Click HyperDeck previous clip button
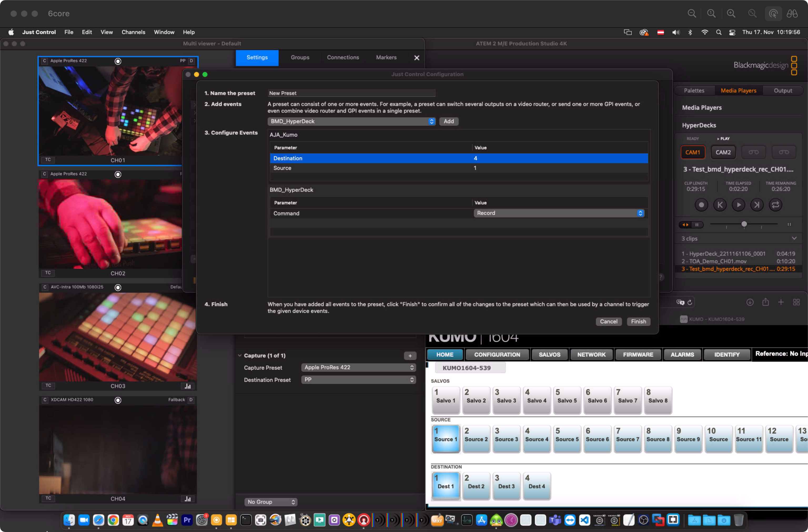The image size is (808, 532). coord(720,205)
